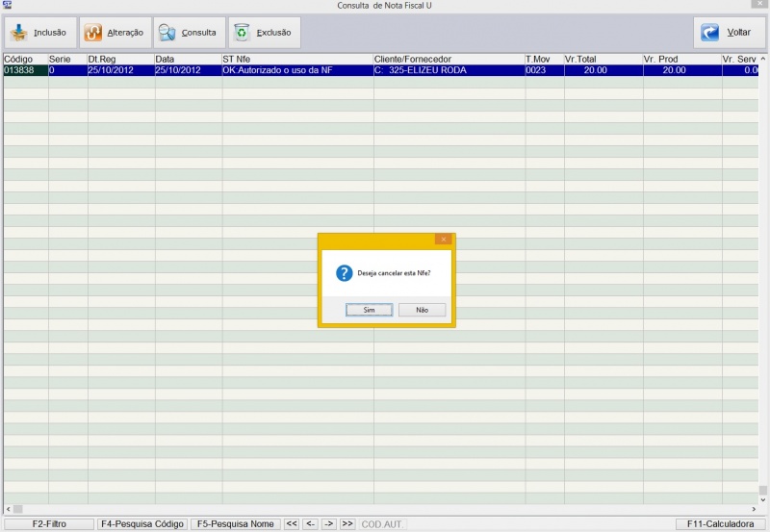Click the horizontal scrollbar right arrow

pyautogui.click(x=751, y=508)
